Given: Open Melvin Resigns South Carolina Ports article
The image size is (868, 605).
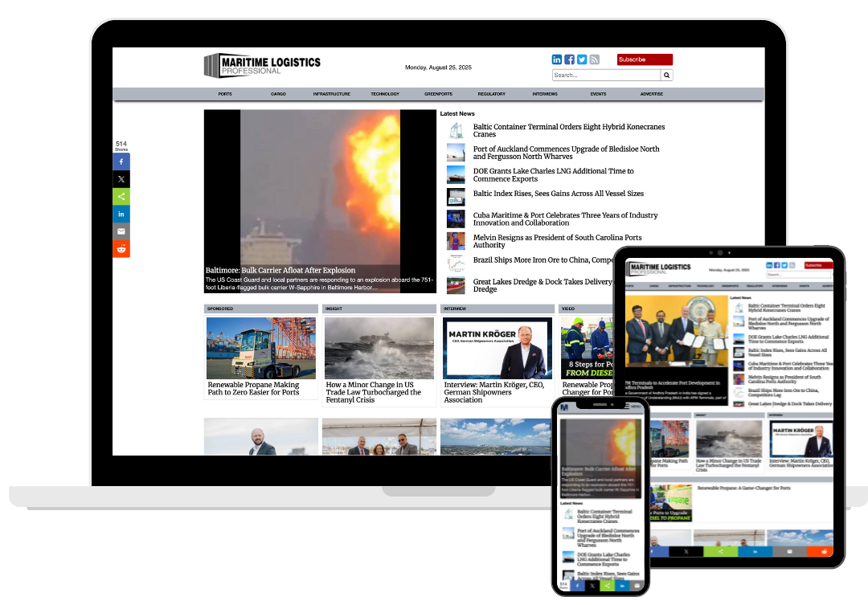Looking at the screenshot, I should (557, 241).
